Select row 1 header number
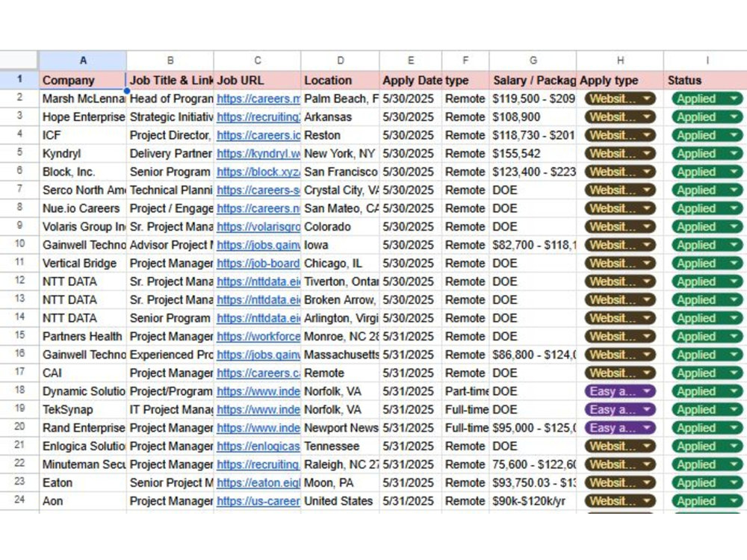The height and width of the screenshot is (560, 747). (19, 80)
